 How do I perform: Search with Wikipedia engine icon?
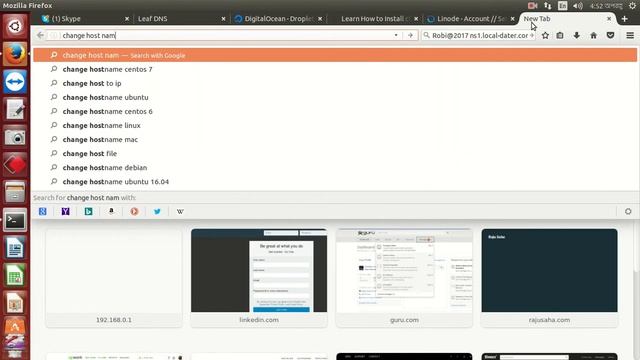tap(180, 211)
